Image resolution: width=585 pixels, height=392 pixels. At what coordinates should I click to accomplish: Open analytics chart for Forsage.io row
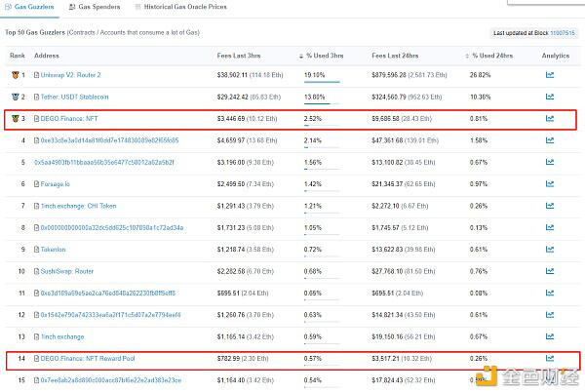pyautogui.click(x=550, y=184)
